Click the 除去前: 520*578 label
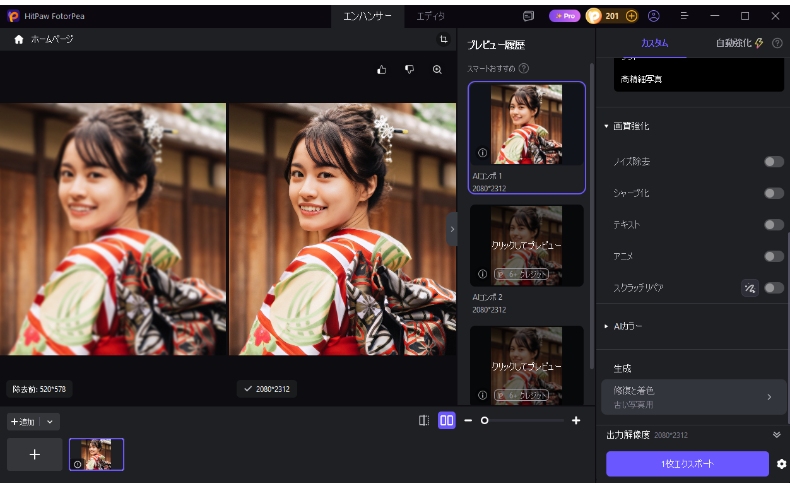 pos(39,389)
